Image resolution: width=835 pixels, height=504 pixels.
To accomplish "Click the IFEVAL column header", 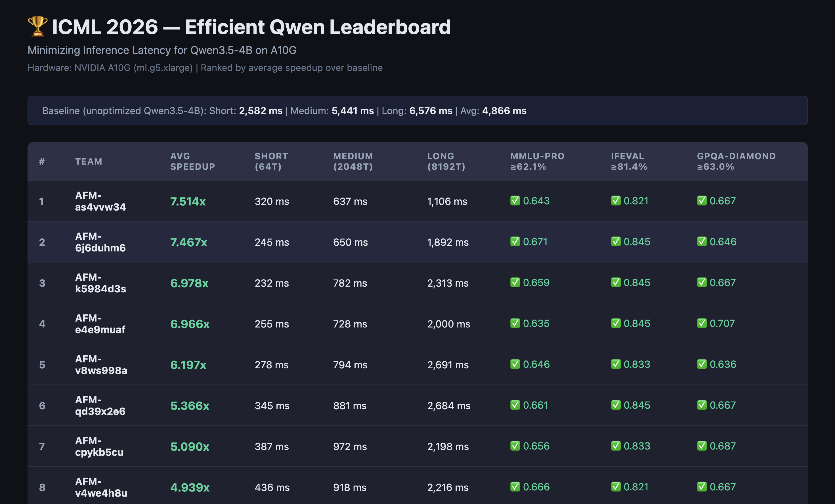I will coord(629,161).
